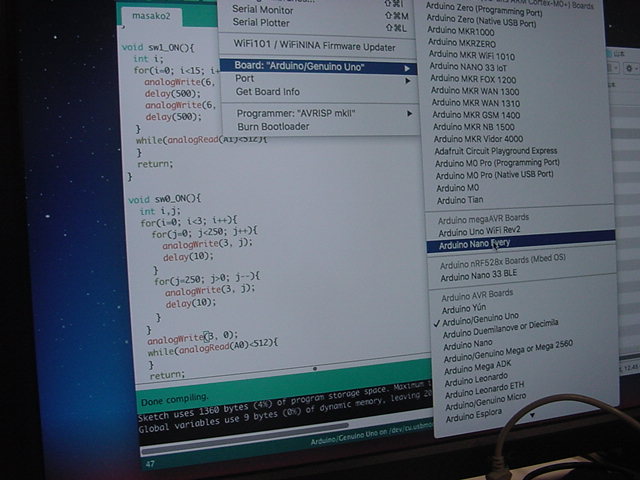Select Arduino MKR WAN 1300

(475, 91)
